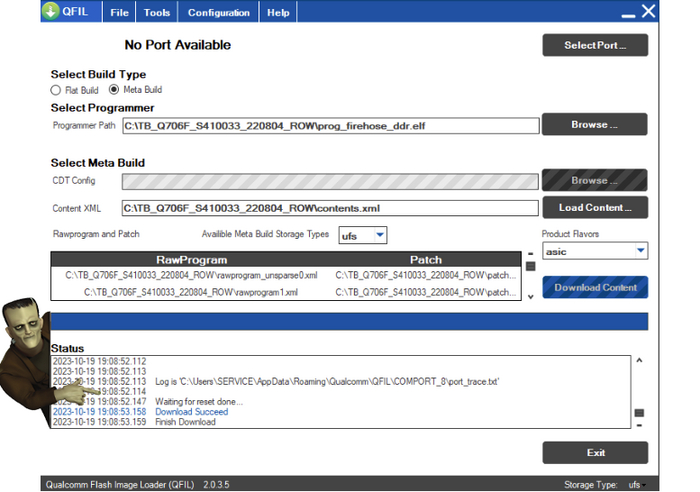Expand the storage types ufs dropdown

coord(363,235)
